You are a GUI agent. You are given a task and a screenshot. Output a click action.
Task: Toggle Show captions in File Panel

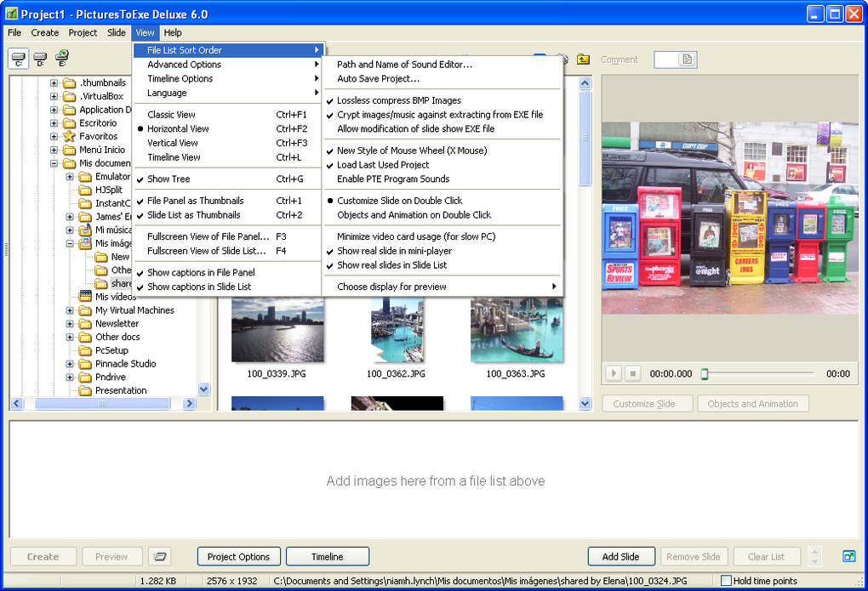coord(227,273)
